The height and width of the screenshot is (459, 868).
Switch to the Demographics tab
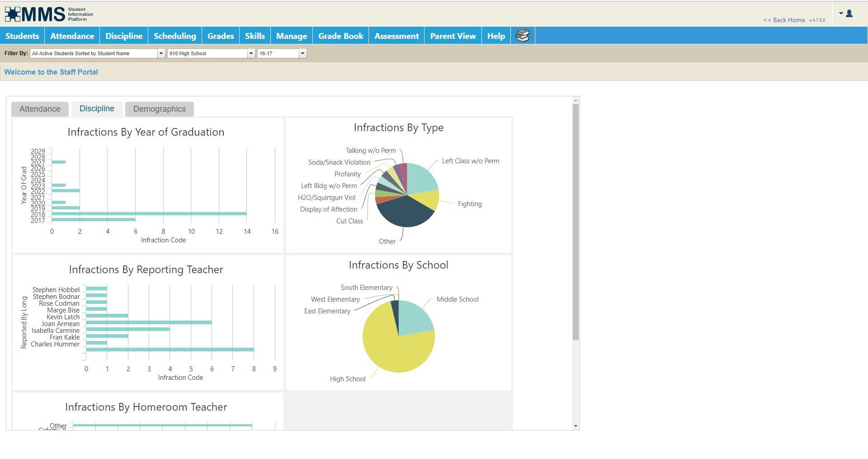coord(159,109)
